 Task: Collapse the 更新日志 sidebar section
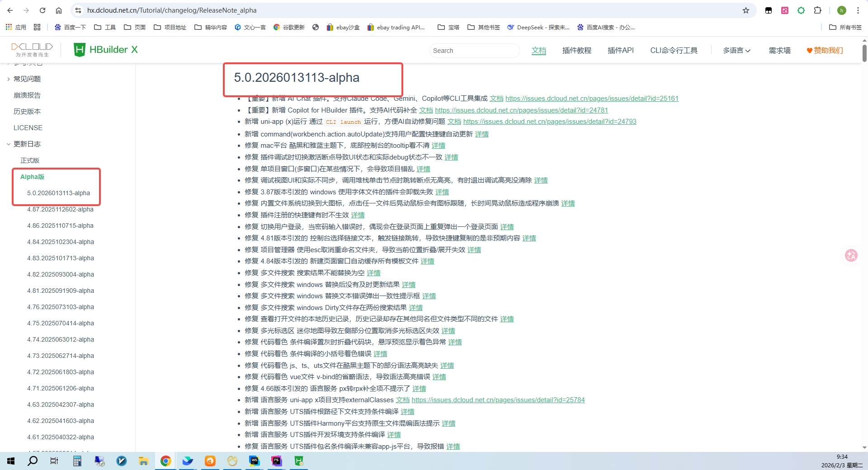[9, 144]
